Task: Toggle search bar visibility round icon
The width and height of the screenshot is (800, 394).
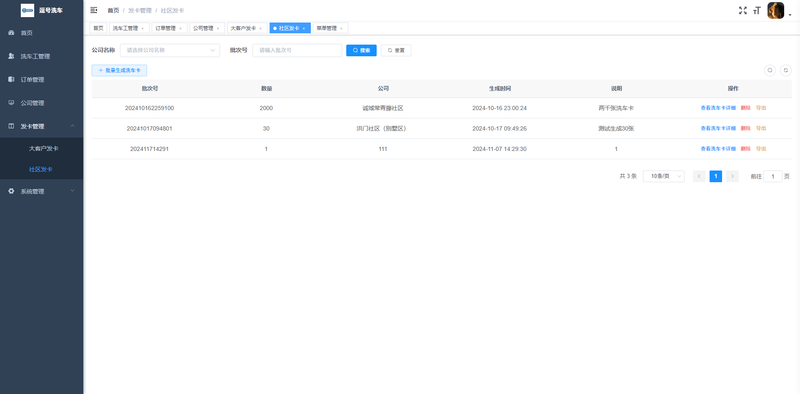Action: [x=770, y=70]
